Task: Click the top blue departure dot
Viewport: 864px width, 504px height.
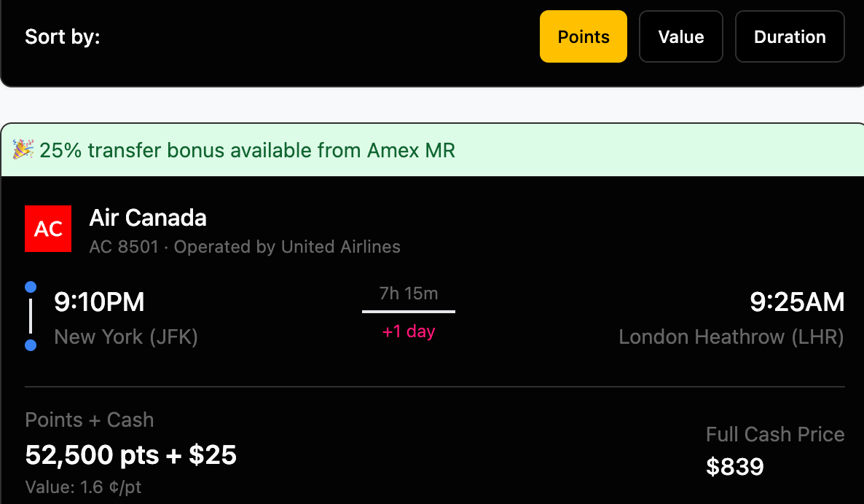Action: coord(31,287)
